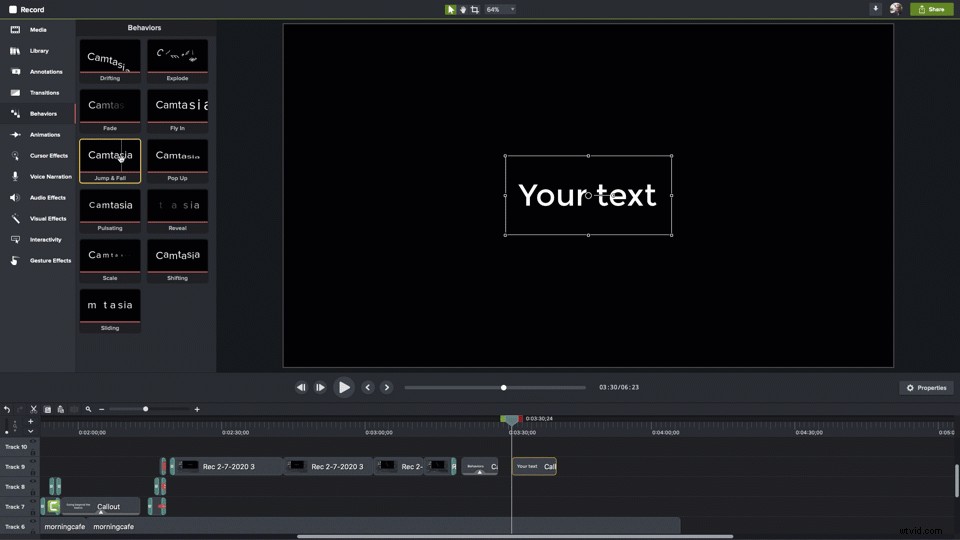The image size is (960, 540).
Task: Zoom out timeline with minus button
Action: (102, 409)
